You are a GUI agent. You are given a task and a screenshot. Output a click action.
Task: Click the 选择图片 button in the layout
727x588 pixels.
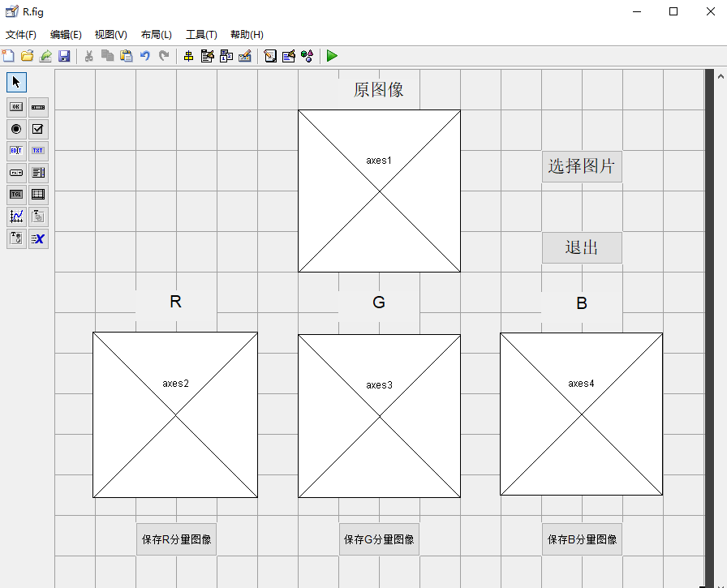click(582, 166)
